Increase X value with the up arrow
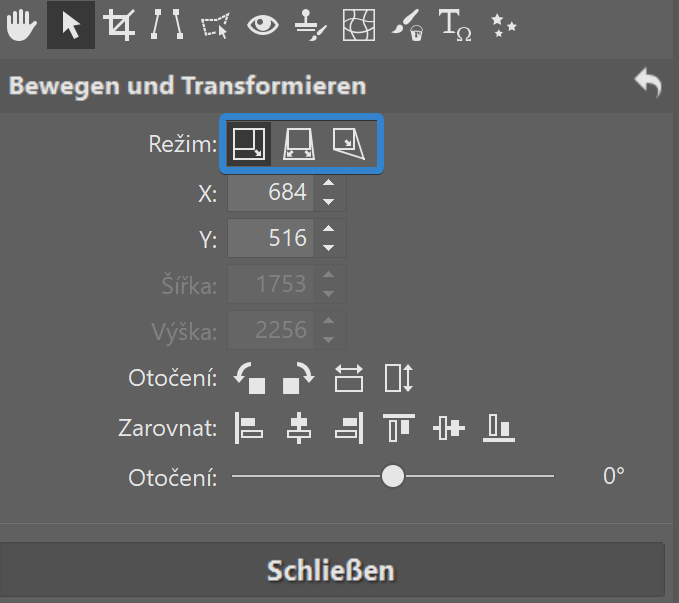 click(329, 183)
